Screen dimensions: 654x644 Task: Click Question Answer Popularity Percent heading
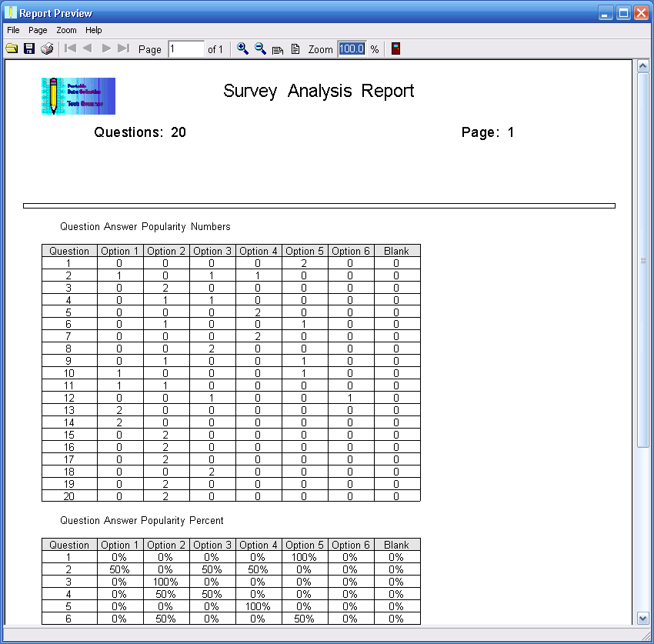click(142, 521)
